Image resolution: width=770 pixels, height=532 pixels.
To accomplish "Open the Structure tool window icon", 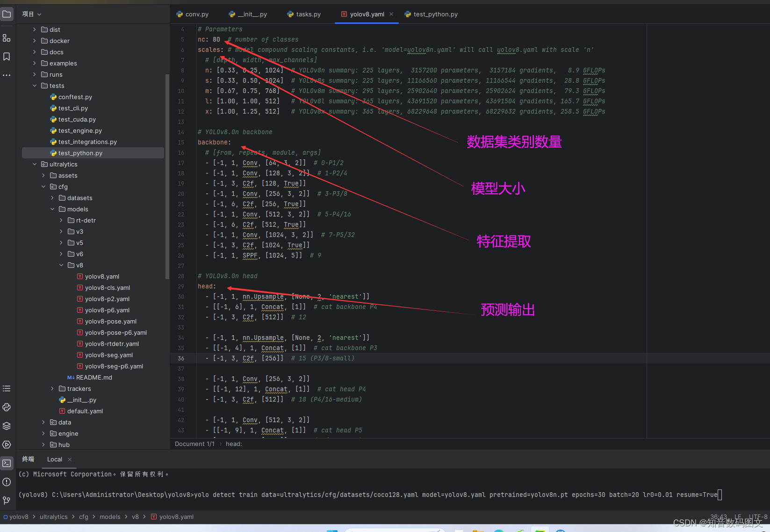I will [7, 38].
